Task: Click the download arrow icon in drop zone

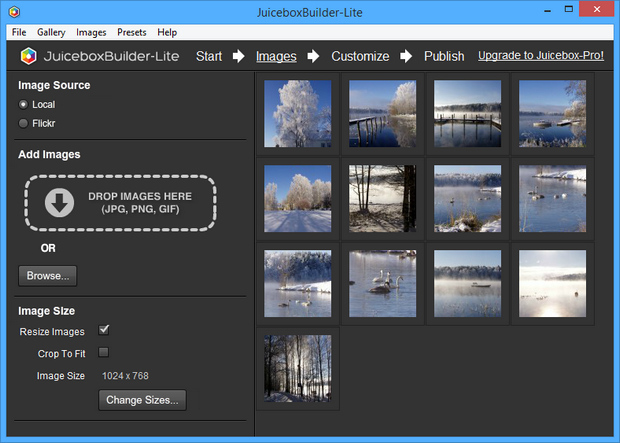Action: click(59, 203)
